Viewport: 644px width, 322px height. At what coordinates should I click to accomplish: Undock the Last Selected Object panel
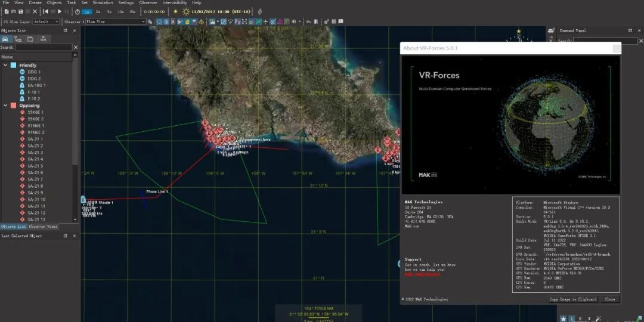click(x=66, y=236)
